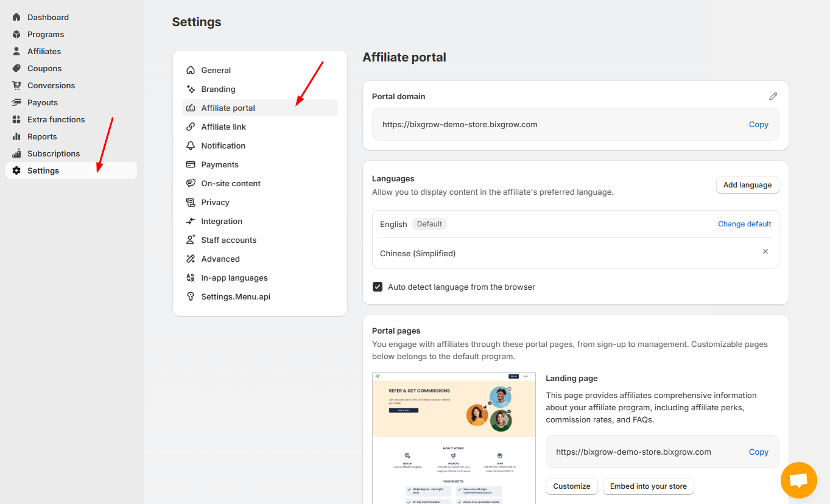Image resolution: width=830 pixels, height=504 pixels.
Task: Click the Dashboard home icon in sidebar
Action: click(16, 17)
